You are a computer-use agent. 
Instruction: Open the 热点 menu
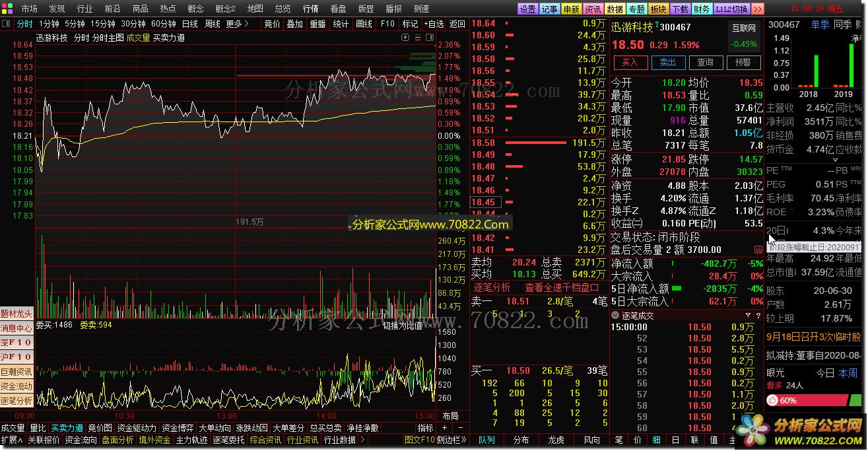[x=168, y=9]
